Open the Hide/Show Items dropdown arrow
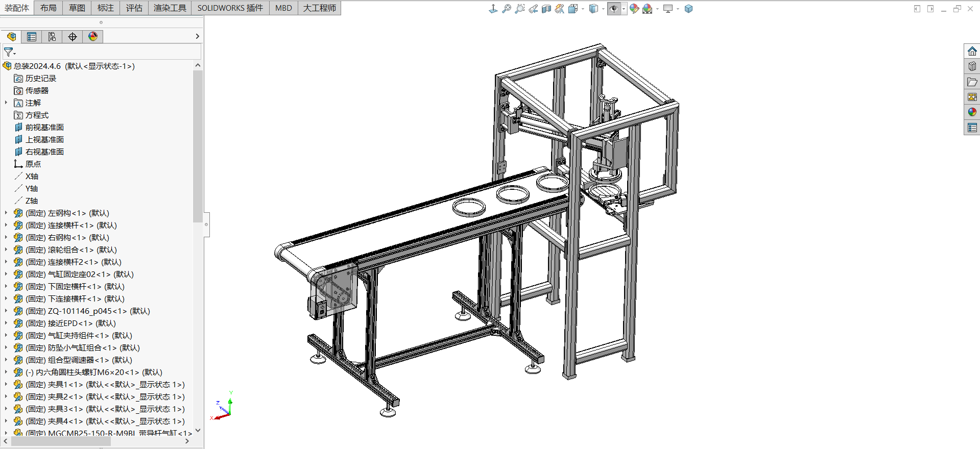The height and width of the screenshot is (449, 980). (x=624, y=9)
